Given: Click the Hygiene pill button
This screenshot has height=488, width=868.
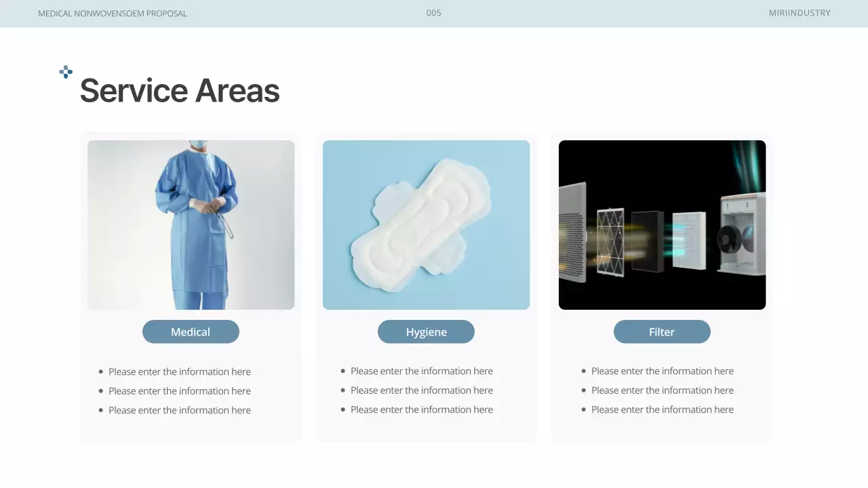Looking at the screenshot, I should coord(426,332).
